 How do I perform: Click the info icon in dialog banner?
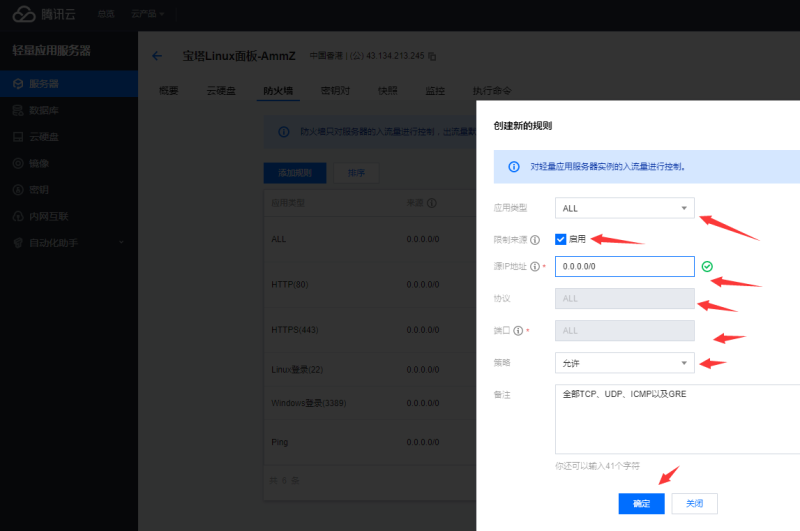[514, 167]
